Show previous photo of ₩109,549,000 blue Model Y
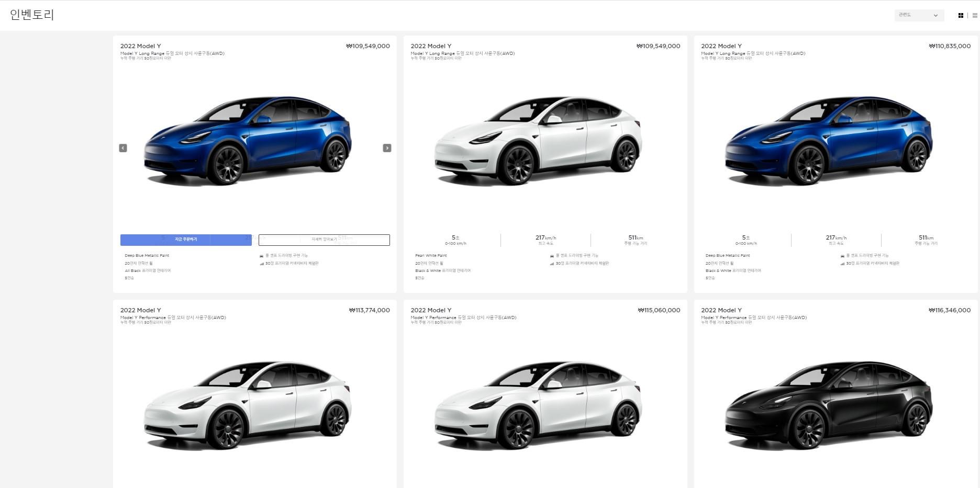980x488 pixels. pos(123,148)
